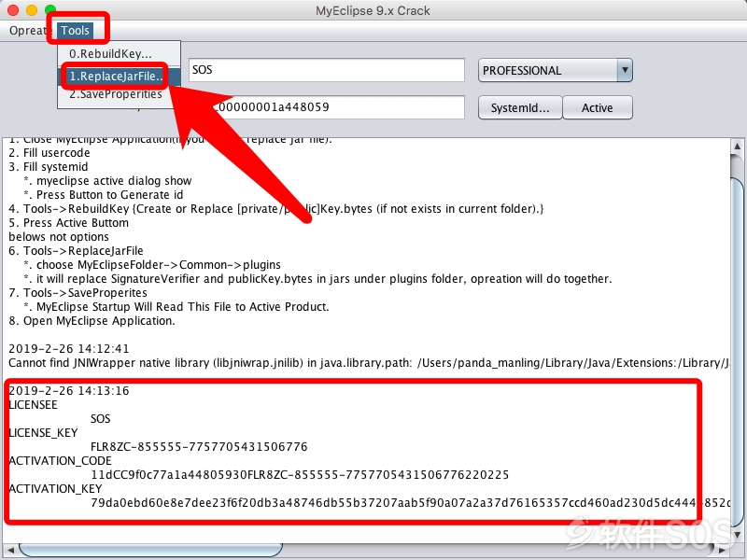Click the '6. Tools->ReplaceJarFile' line
747x560 pixels.
(x=77, y=251)
